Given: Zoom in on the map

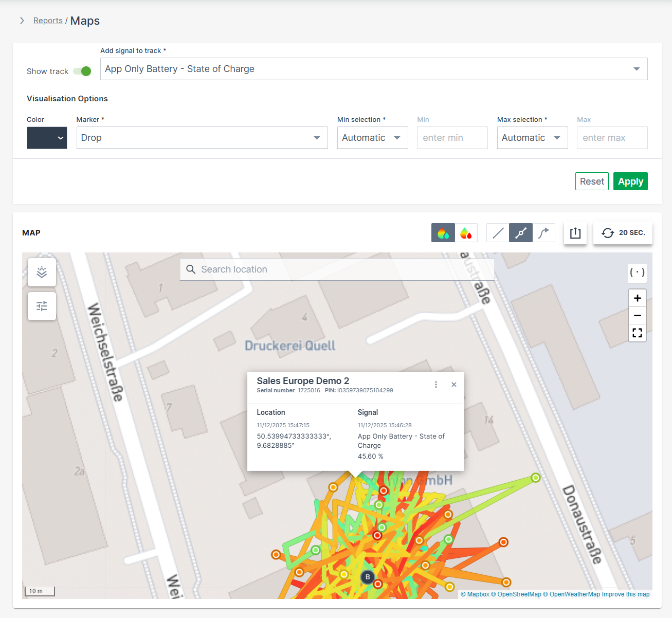Looking at the screenshot, I should tap(637, 298).
